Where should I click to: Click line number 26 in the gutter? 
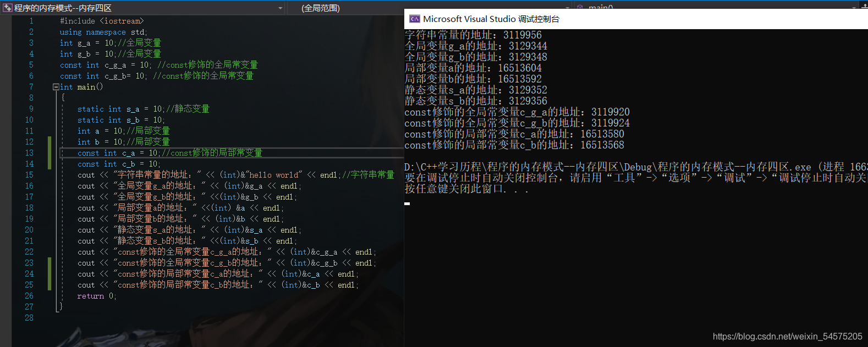pyautogui.click(x=29, y=296)
